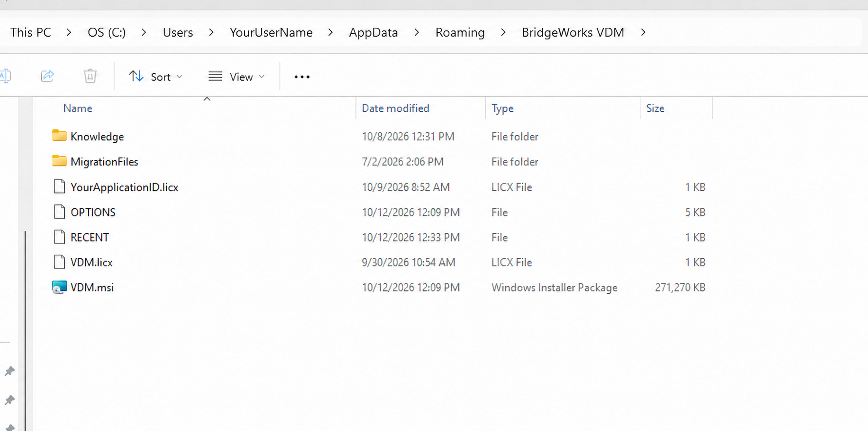This screenshot has width=868, height=431.
Task: Click the Knowledge folder icon
Action: pos(59,136)
